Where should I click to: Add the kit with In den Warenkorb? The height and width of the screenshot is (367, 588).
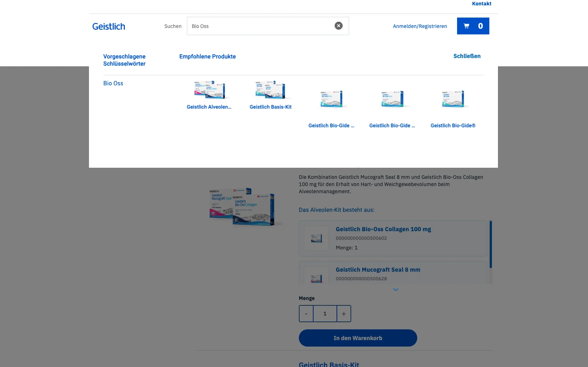tap(358, 338)
